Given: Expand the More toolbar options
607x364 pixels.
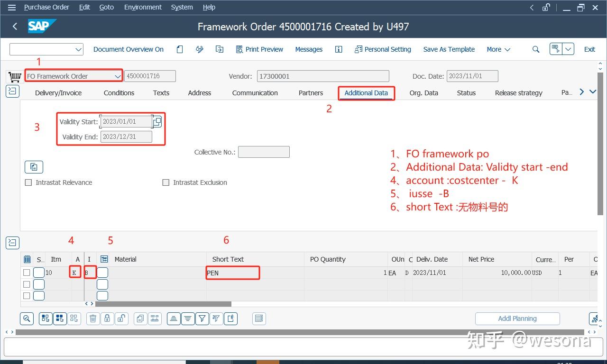Looking at the screenshot, I should [498, 49].
